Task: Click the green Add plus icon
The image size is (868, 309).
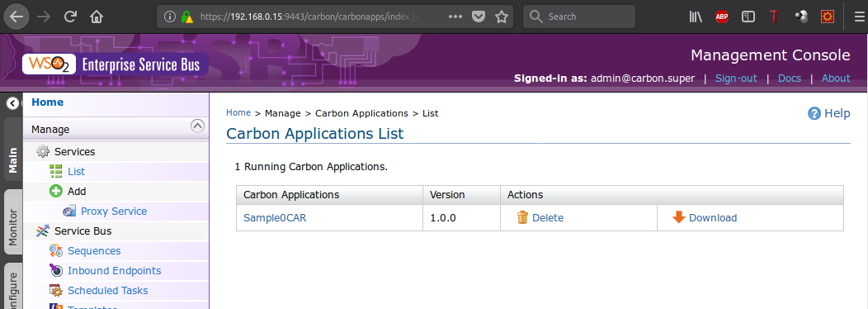Action: pyautogui.click(x=56, y=192)
